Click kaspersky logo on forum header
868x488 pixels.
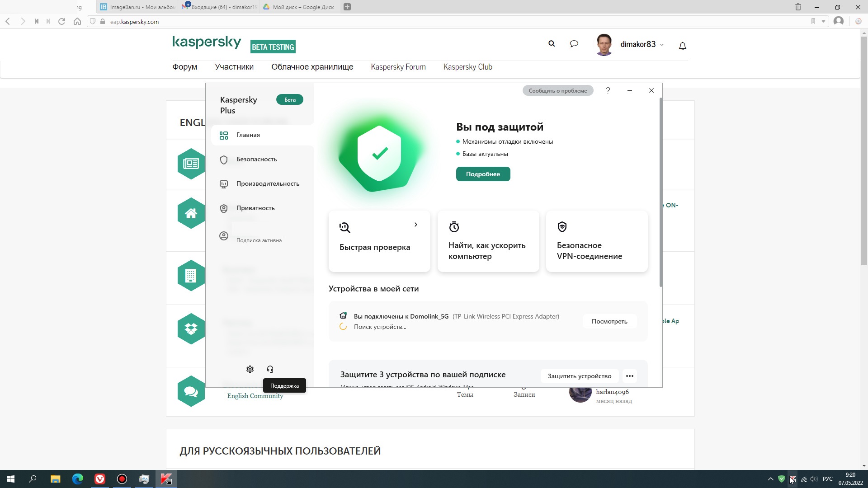pyautogui.click(x=207, y=42)
